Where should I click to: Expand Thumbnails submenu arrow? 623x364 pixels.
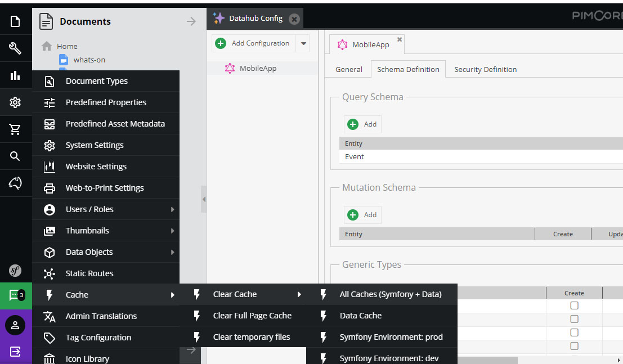(x=172, y=231)
